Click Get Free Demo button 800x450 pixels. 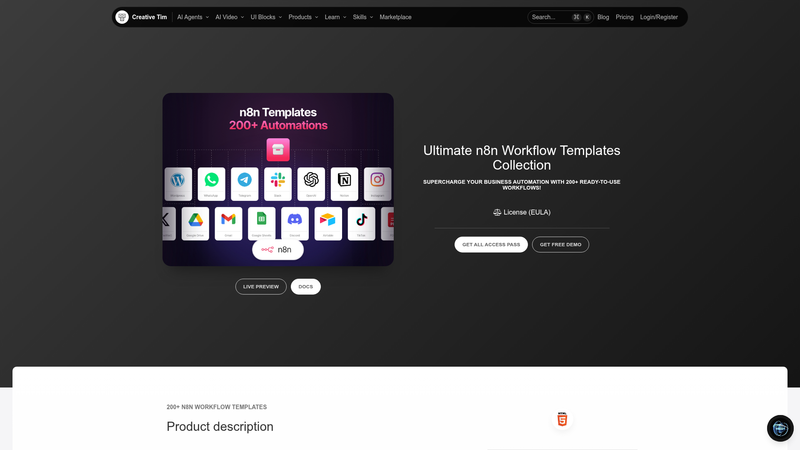click(560, 244)
